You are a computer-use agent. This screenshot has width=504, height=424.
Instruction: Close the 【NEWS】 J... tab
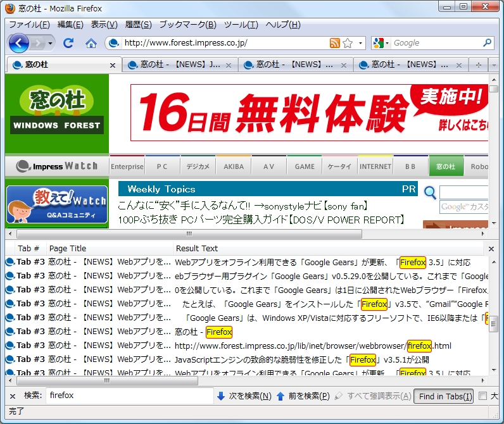229,66
